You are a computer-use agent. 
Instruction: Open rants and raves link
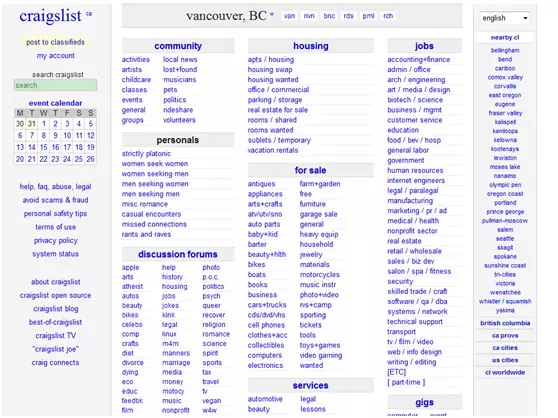pyautogui.click(x=146, y=234)
